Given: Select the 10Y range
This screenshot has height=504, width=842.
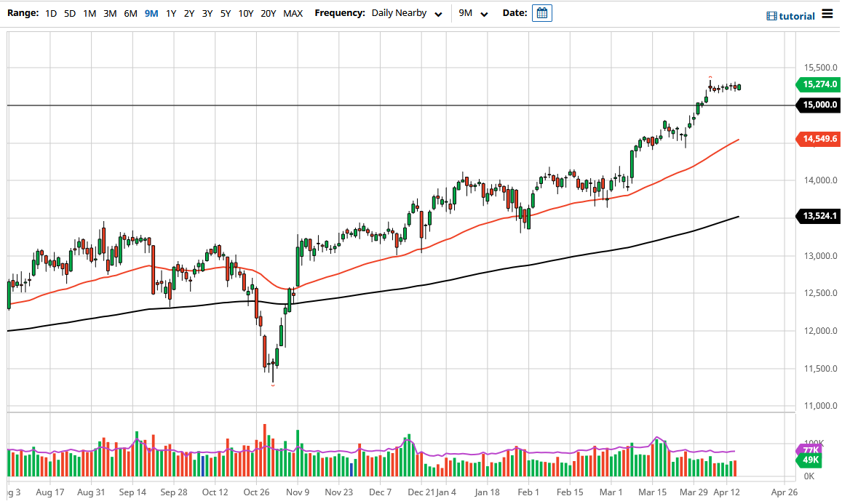Looking at the screenshot, I should tap(247, 13).
